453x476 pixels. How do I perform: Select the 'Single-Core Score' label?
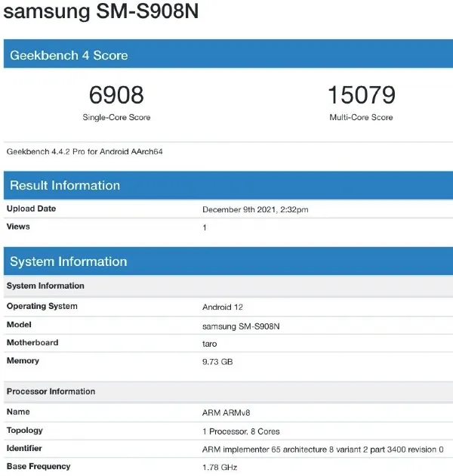(116, 117)
